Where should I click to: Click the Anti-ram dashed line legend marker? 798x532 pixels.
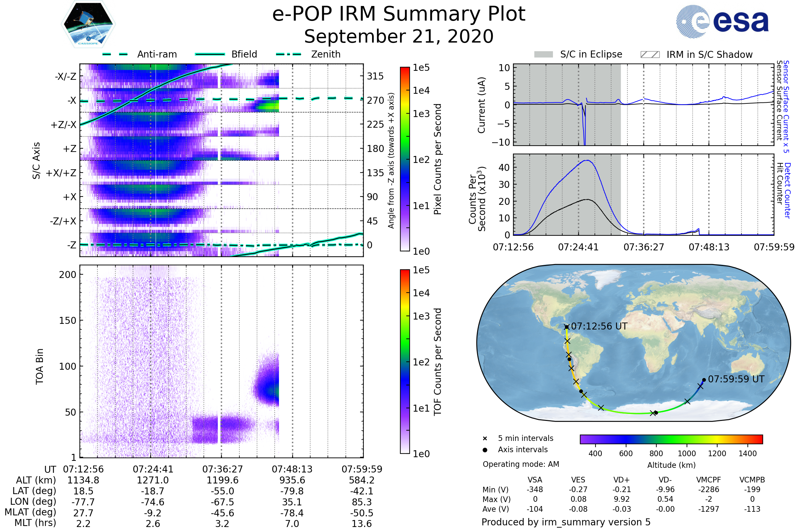click(115, 54)
